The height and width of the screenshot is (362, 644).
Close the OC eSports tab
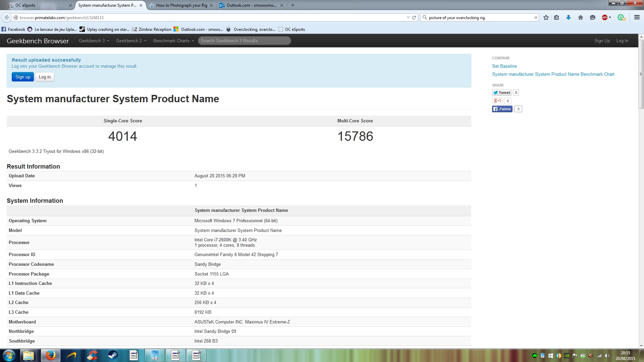click(70, 5)
